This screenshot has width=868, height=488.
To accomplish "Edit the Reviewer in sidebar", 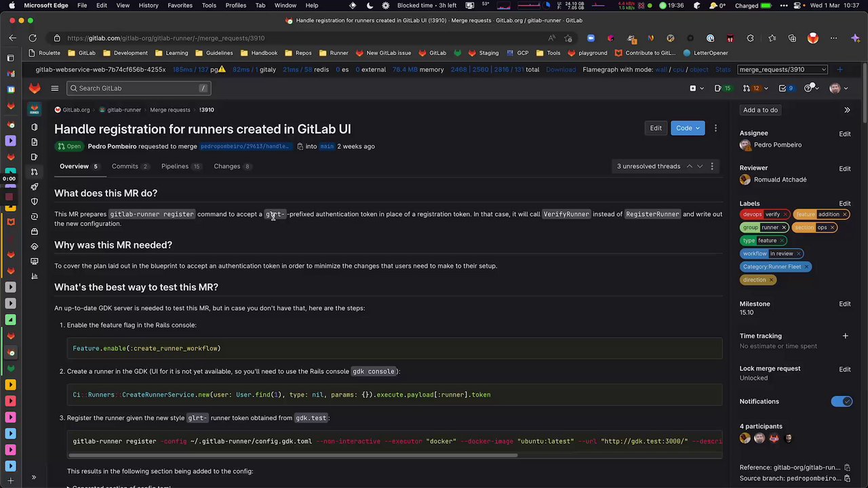I will tap(845, 168).
